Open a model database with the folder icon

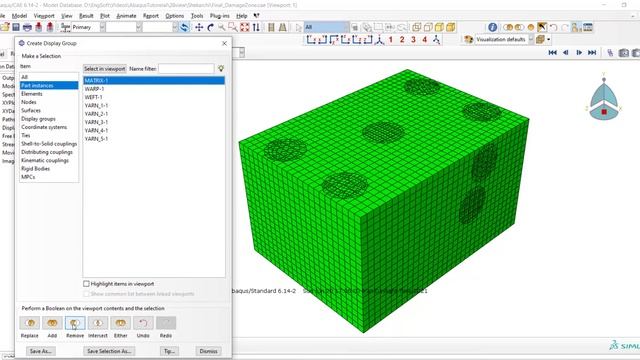(x=5, y=27)
